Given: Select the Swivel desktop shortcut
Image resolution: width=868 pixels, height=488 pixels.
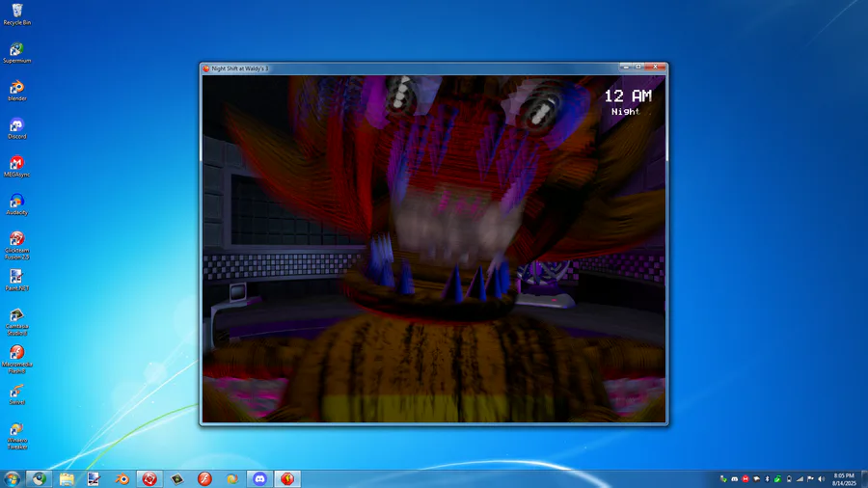Looking at the screenshot, I should [17, 394].
